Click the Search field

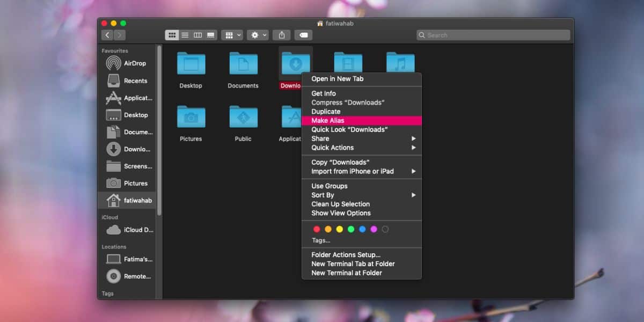click(493, 35)
